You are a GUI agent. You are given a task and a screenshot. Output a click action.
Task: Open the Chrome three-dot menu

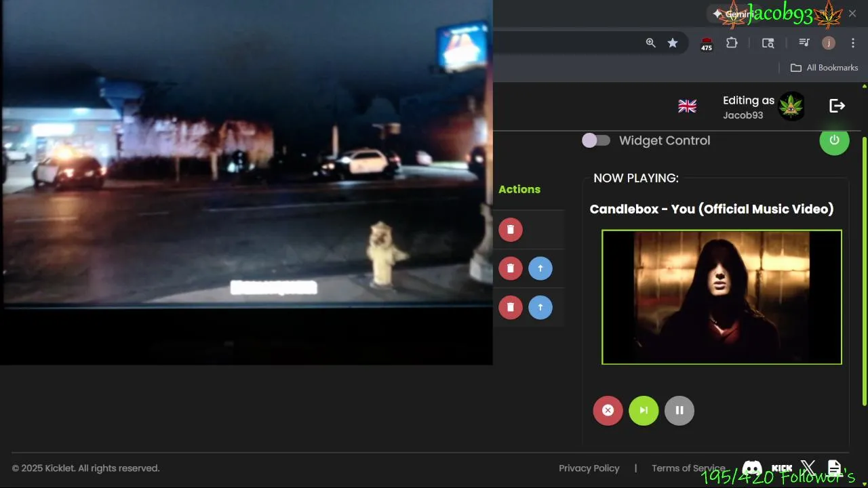pos(853,43)
